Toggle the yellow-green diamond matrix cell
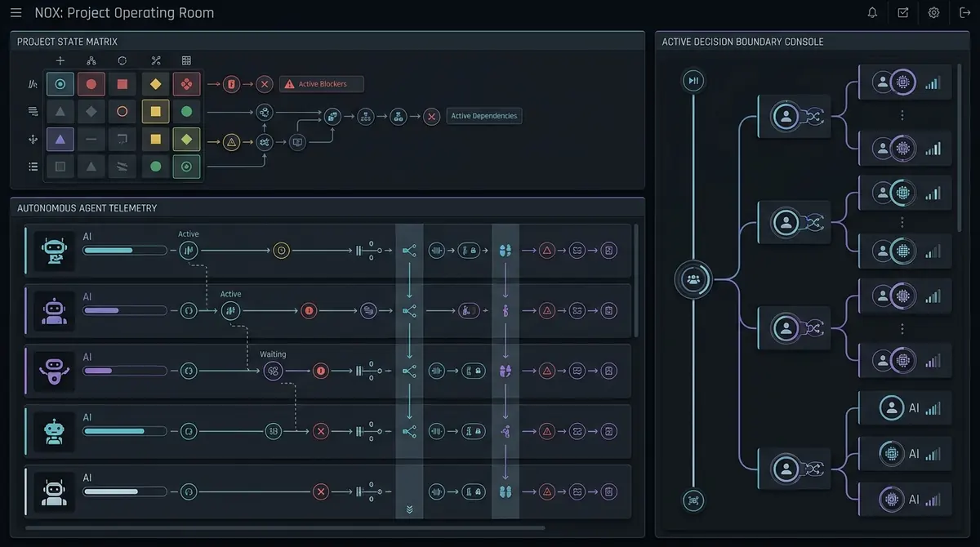The width and height of the screenshot is (980, 547). [187, 140]
